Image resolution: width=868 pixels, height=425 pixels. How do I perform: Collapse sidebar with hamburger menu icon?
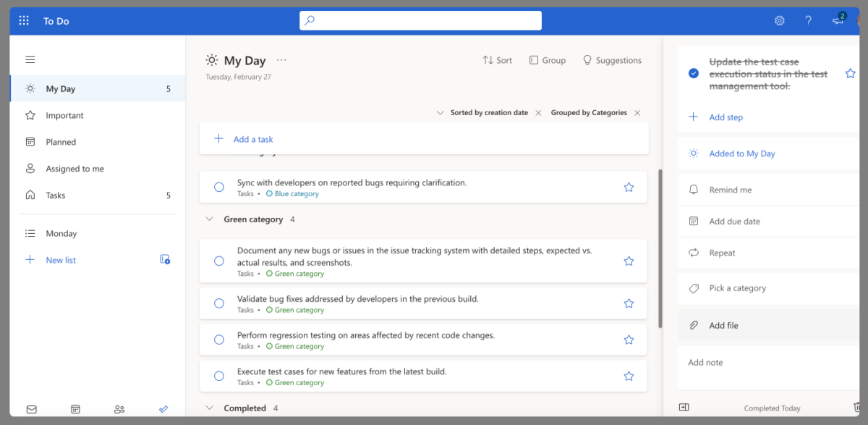click(30, 59)
